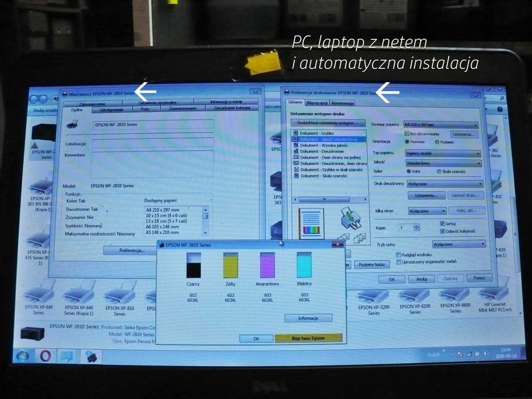Select Kolor radio button
Screen dimensions: 532x399
[408, 172]
